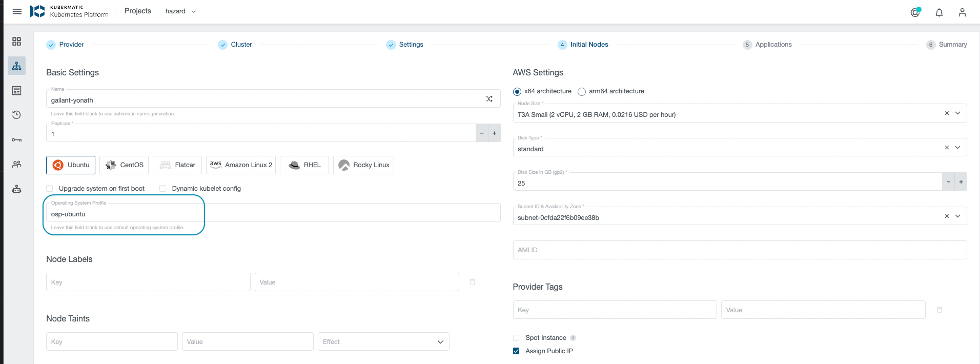Choose Flatcar operating system button
980x364 pixels.
(x=177, y=165)
